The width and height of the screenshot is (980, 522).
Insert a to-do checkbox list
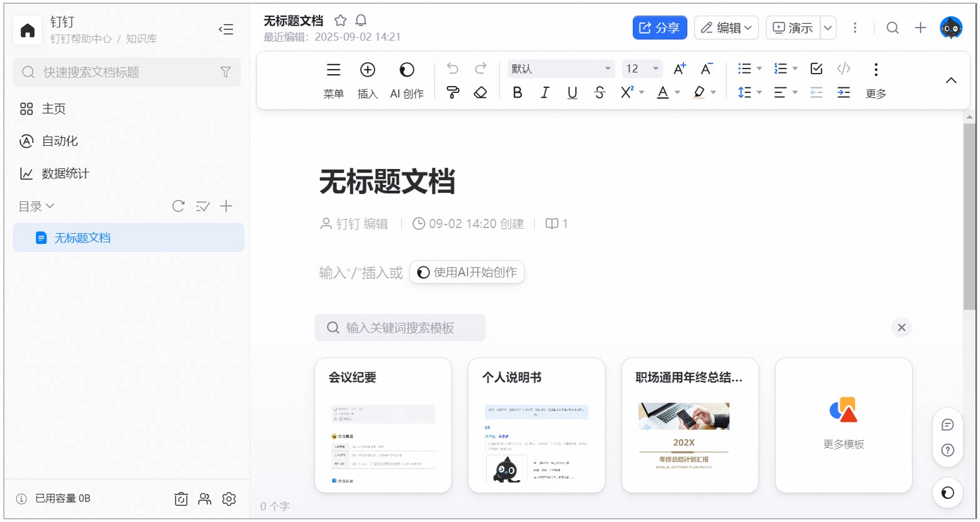coord(816,69)
